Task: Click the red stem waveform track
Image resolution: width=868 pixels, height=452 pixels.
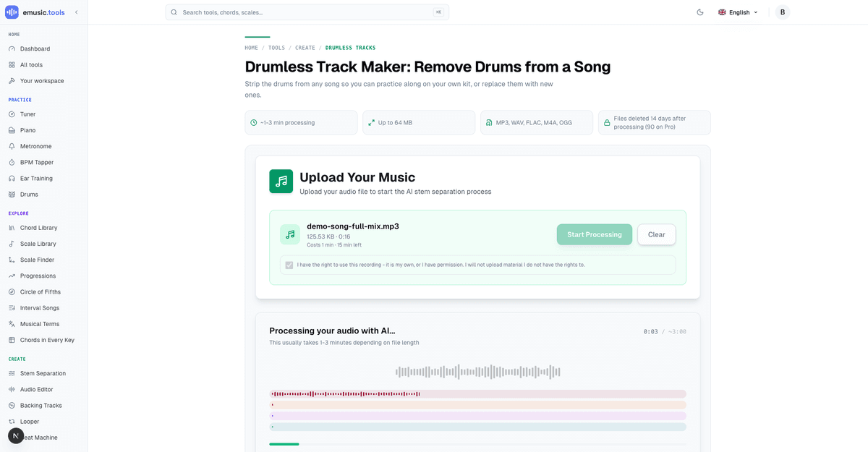Action: [477, 394]
